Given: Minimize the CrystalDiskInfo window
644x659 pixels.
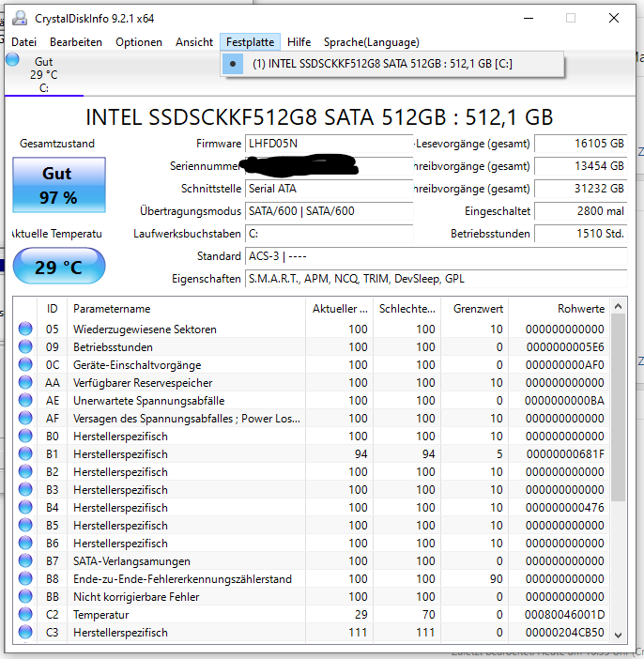Looking at the screenshot, I should tap(529, 18).
